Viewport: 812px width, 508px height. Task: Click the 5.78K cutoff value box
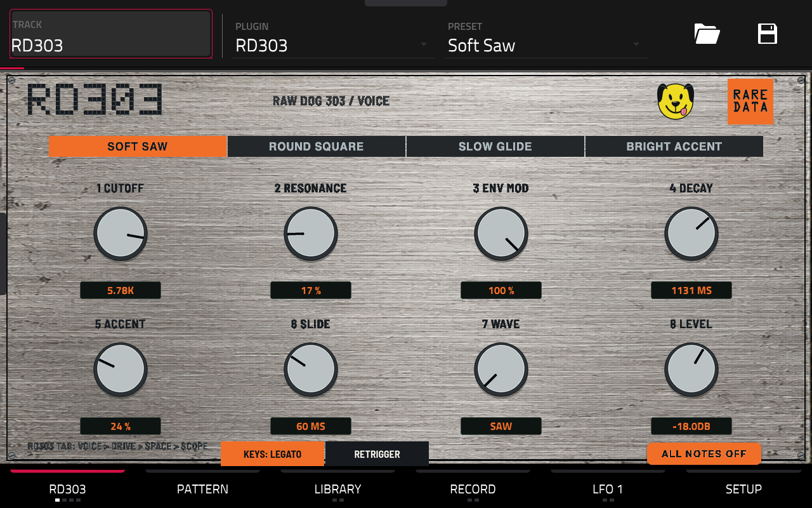pos(121,290)
